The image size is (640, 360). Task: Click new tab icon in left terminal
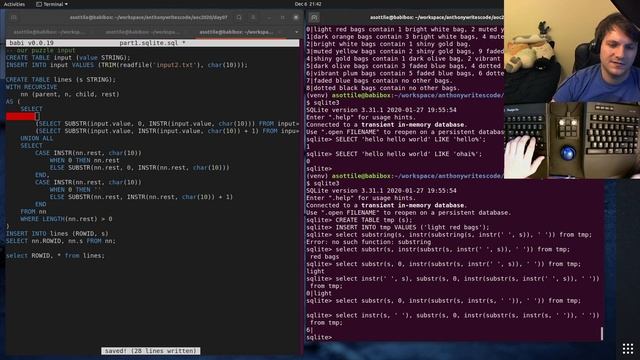13,18
